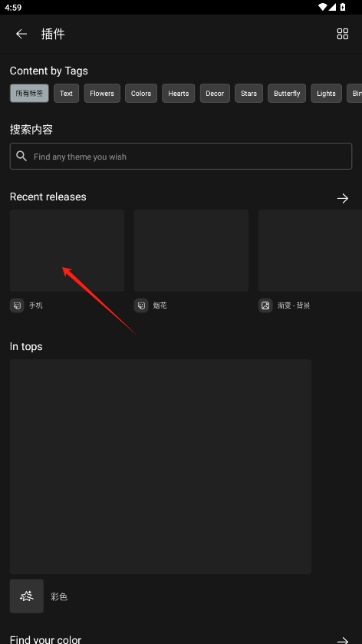Filter by the Butterfly tag

click(x=287, y=93)
